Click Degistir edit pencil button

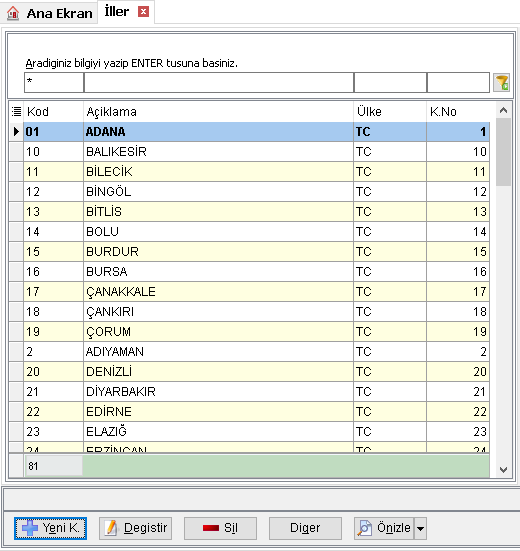(x=135, y=528)
